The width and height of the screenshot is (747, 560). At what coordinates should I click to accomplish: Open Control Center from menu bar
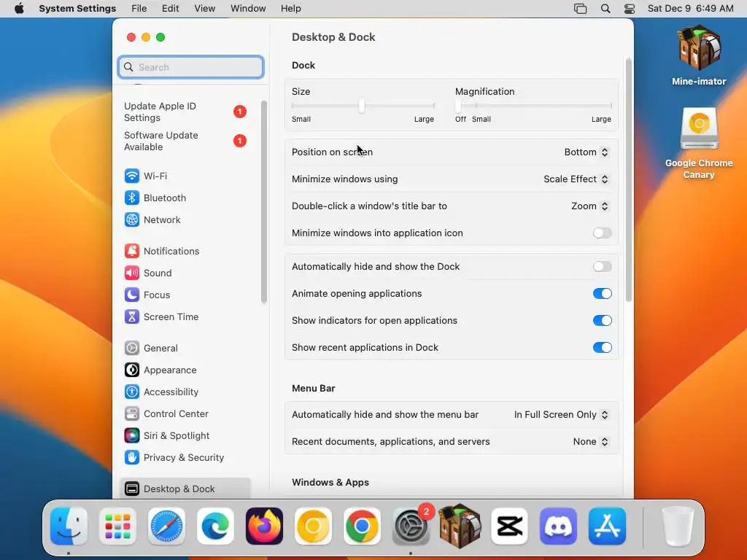[630, 9]
